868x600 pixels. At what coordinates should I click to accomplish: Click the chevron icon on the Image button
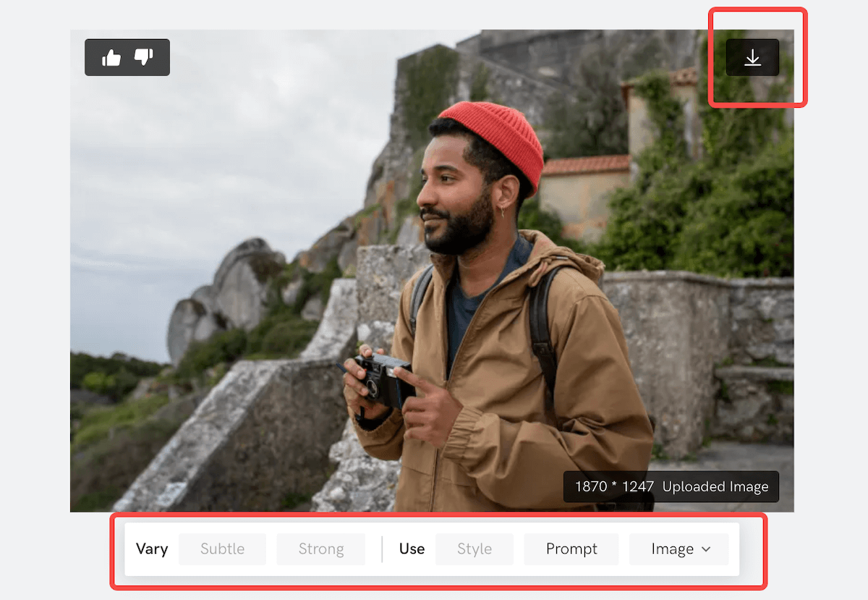coord(707,549)
